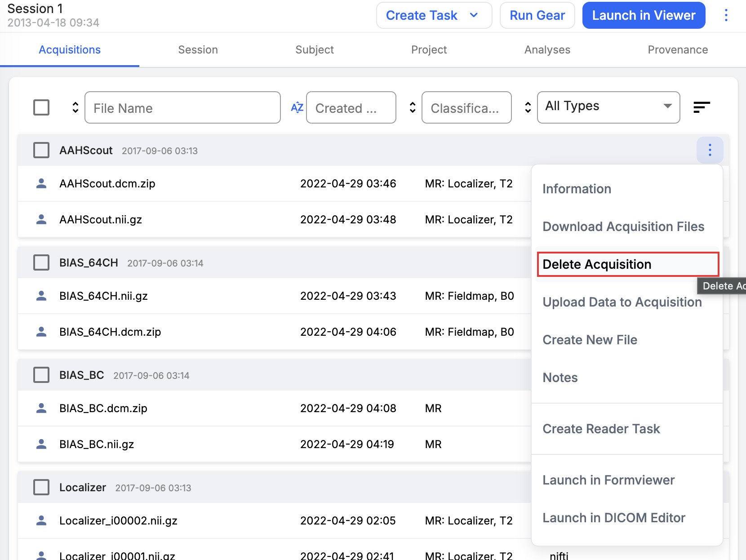Click the BIAS_BC acquisition name
Screen dimensions: 746x560
click(x=82, y=375)
